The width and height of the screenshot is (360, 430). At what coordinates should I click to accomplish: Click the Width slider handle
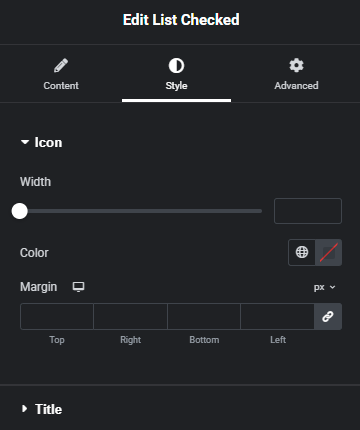(x=20, y=211)
